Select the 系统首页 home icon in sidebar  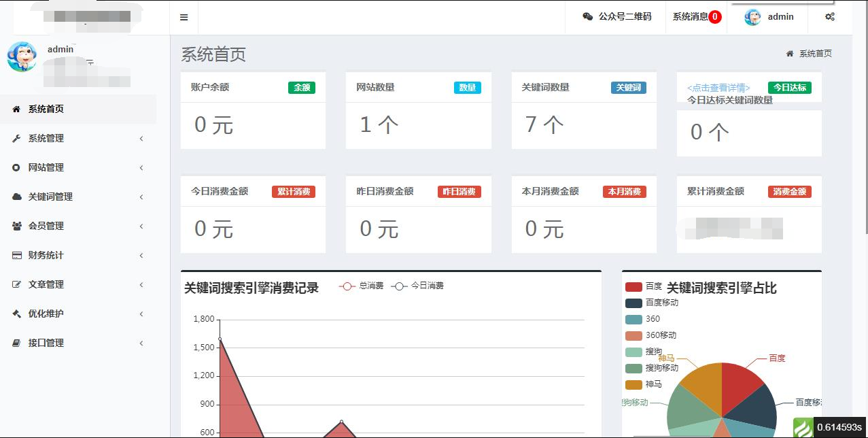pyautogui.click(x=18, y=109)
